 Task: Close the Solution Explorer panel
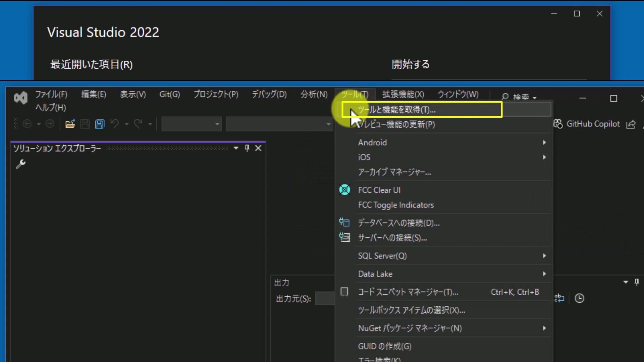[x=258, y=148]
